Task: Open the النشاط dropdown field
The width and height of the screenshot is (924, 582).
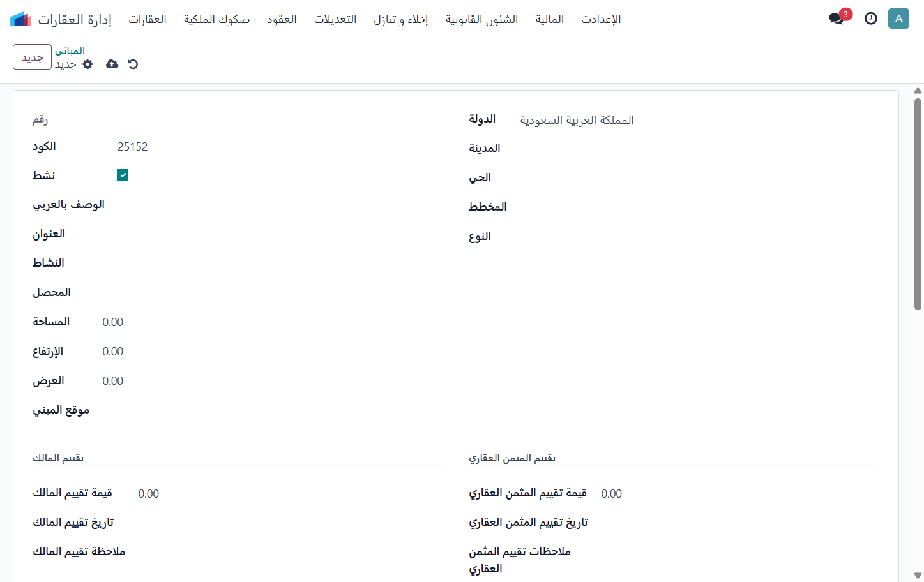Action: tap(280, 264)
